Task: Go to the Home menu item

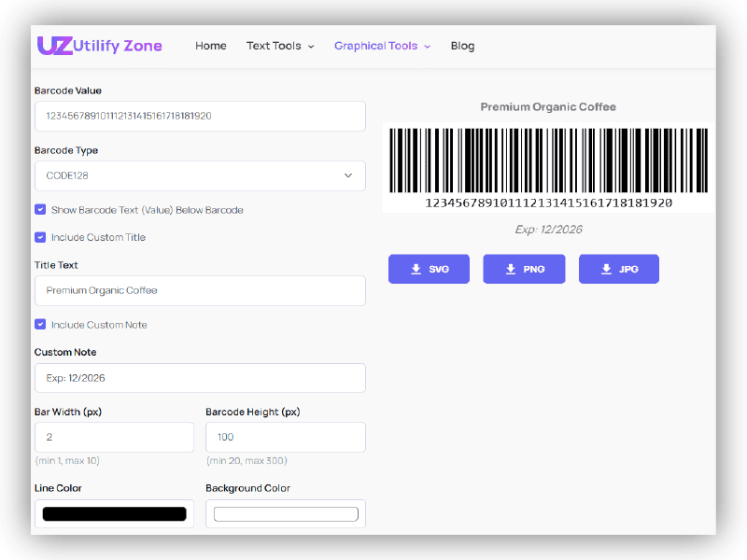Action: click(x=211, y=46)
